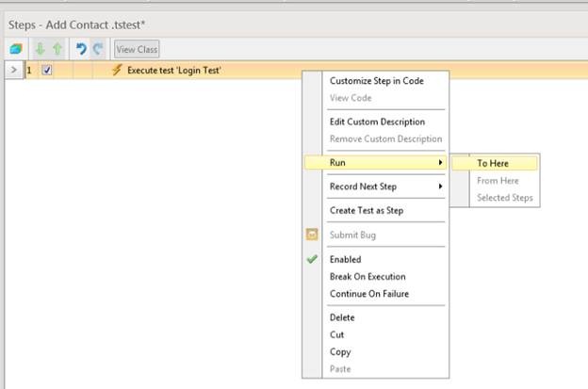Uncheck the step 1 enabled checkbox
The width and height of the screenshot is (588, 389).
47,70
